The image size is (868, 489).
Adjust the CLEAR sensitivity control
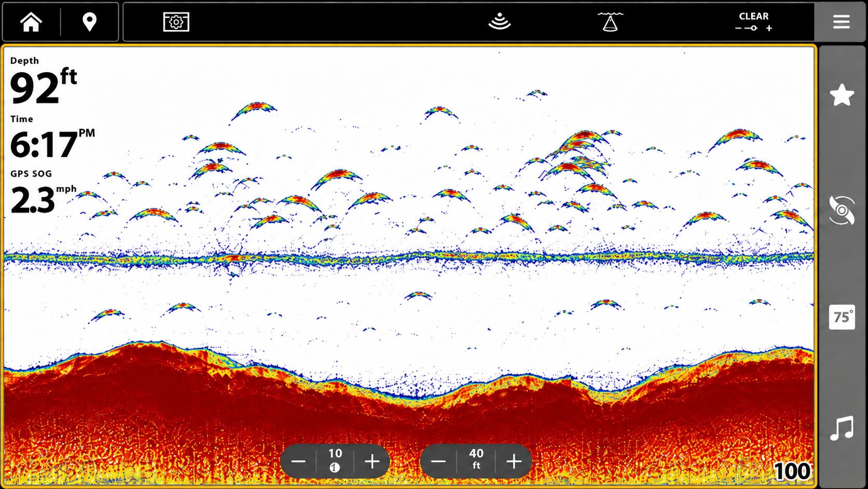tap(754, 22)
